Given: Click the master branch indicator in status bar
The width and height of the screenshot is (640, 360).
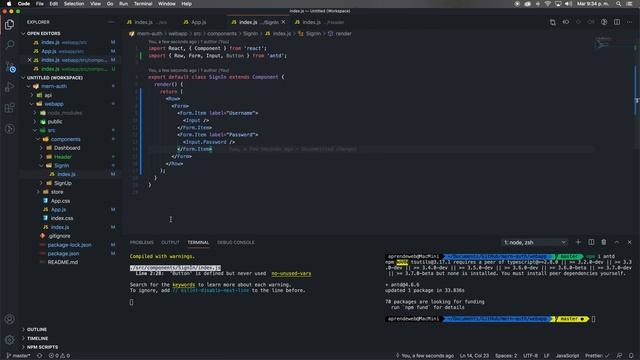Looking at the screenshot, I should [18, 356].
